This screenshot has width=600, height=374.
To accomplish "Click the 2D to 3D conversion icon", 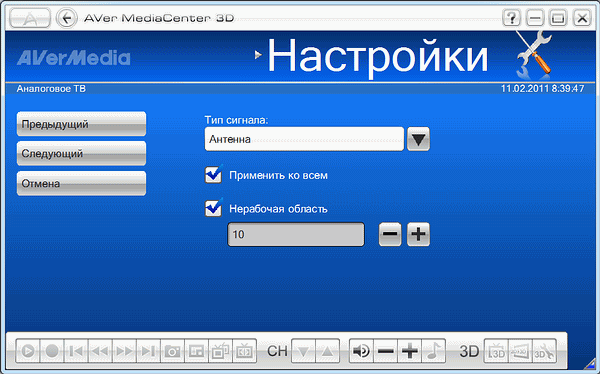I will [x=520, y=351].
